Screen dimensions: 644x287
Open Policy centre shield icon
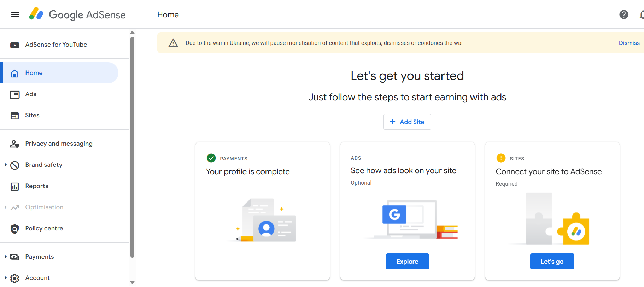(x=14, y=229)
